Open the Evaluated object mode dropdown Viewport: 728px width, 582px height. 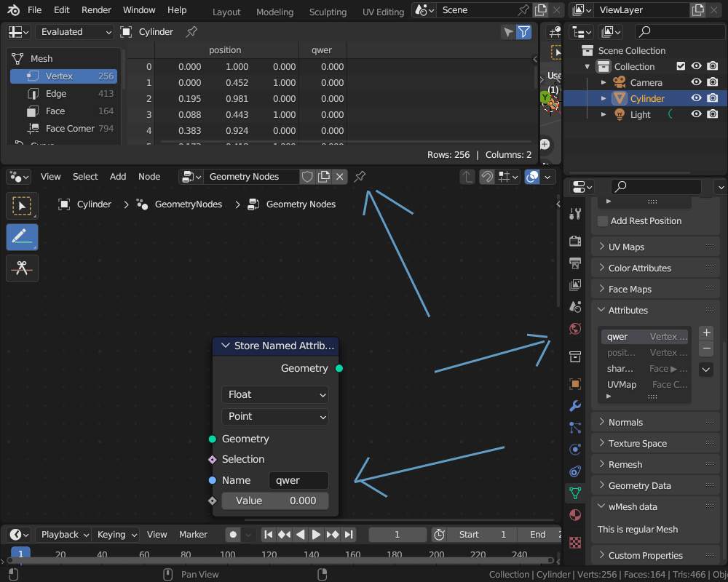point(76,31)
